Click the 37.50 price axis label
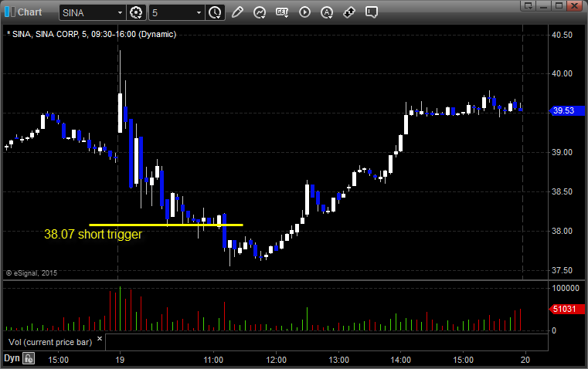588x369 pixels. tap(563, 270)
